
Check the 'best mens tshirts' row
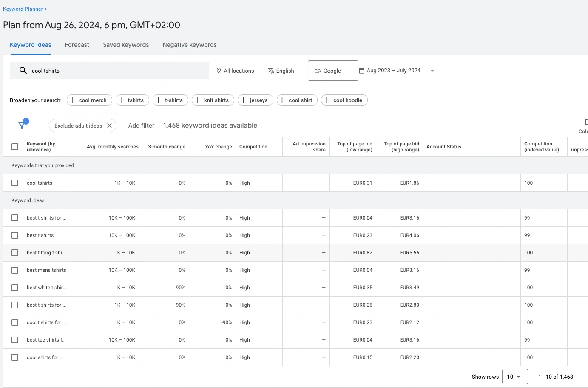point(15,270)
